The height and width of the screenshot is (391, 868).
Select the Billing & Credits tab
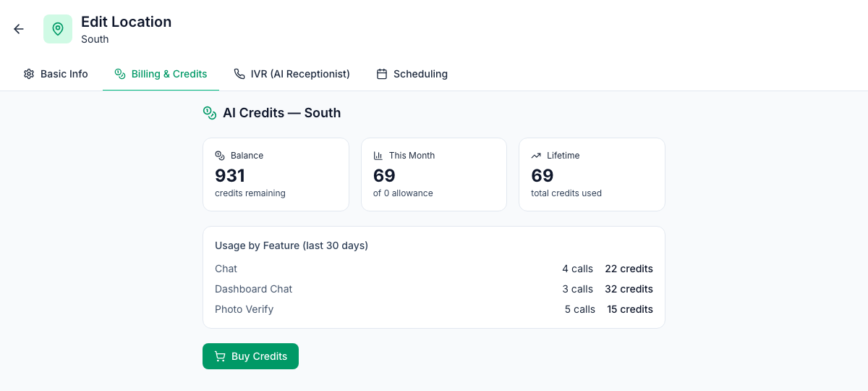(x=161, y=74)
